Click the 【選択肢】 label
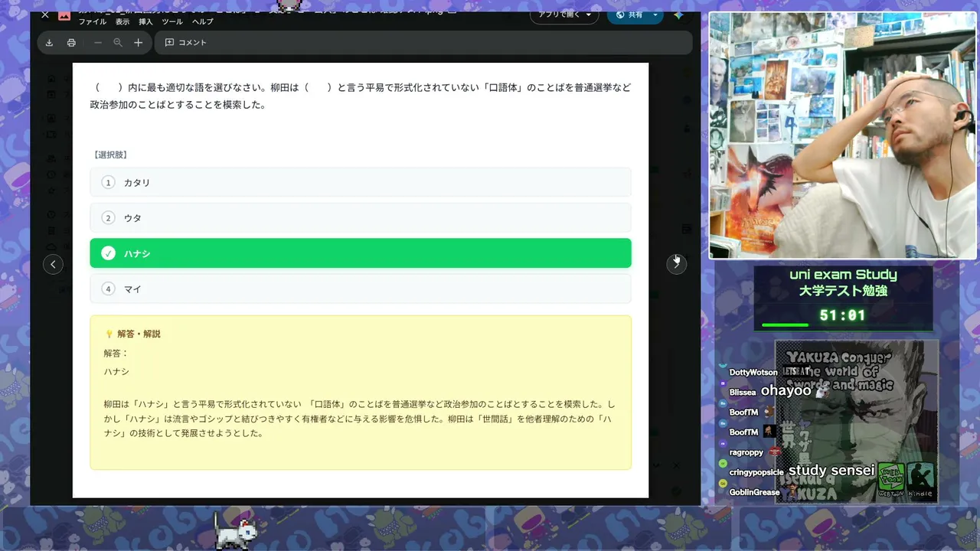Viewport: 980px width, 551px height. point(111,155)
